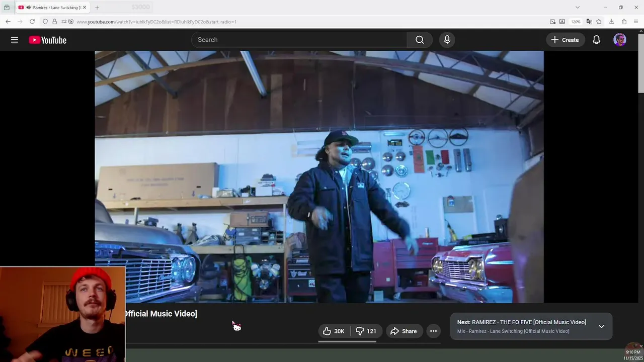Open more actions three-dot menu
The height and width of the screenshot is (362, 644).
tap(433, 331)
